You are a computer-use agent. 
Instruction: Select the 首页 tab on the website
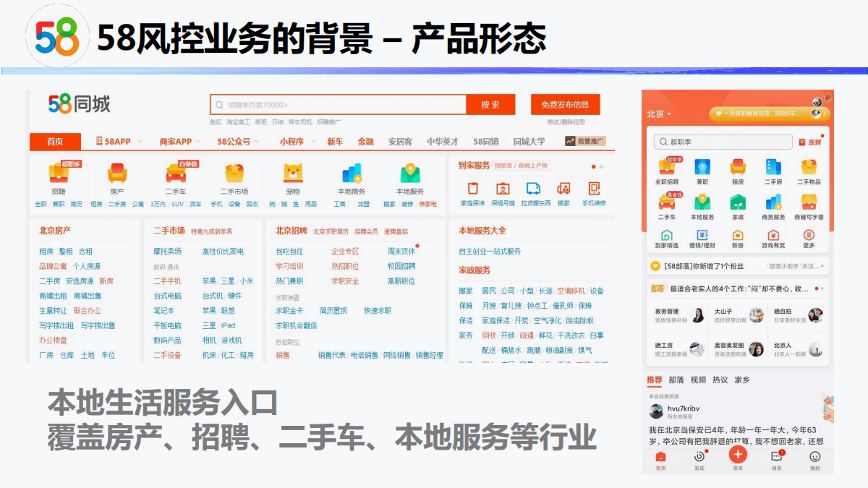(x=55, y=142)
